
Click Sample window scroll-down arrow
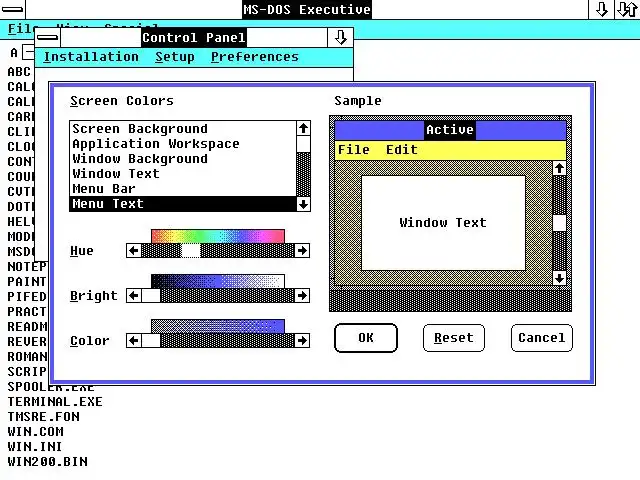tap(560, 278)
